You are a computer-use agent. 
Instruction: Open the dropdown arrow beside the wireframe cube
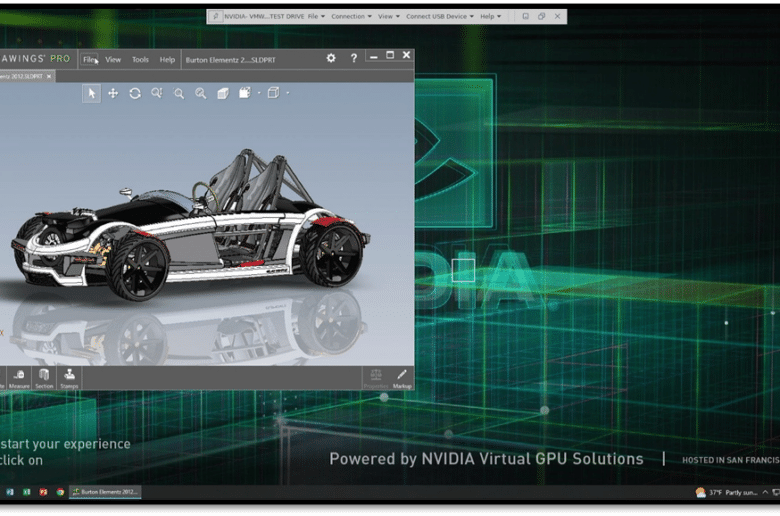288,93
